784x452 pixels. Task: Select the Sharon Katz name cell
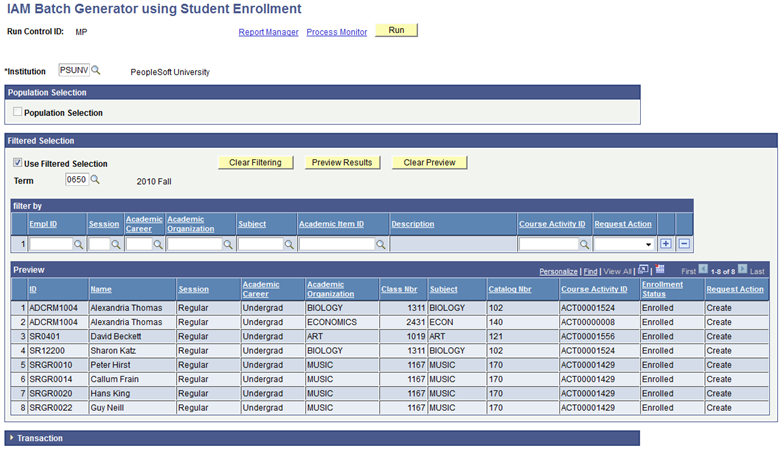132,350
